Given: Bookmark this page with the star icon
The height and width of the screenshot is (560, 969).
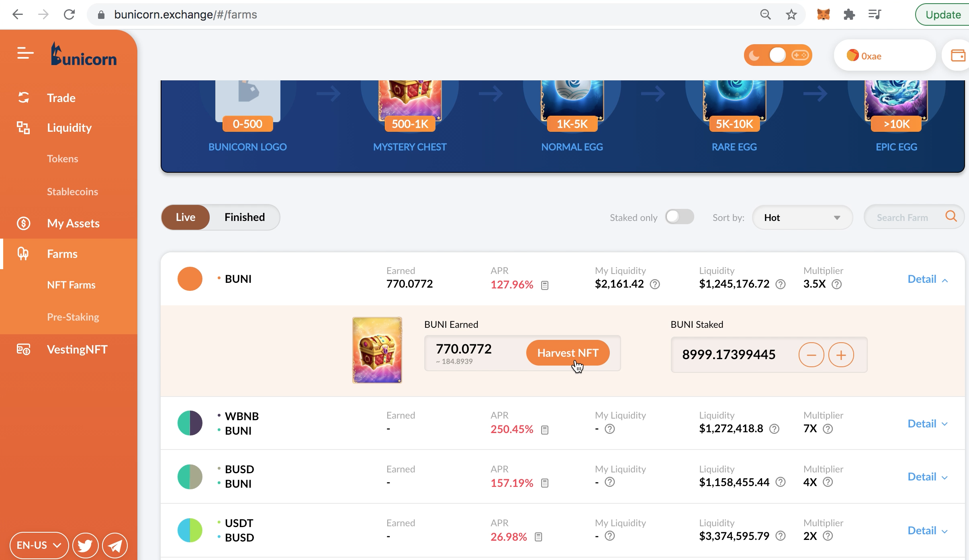Looking at the screenshot, I should 791,15.
